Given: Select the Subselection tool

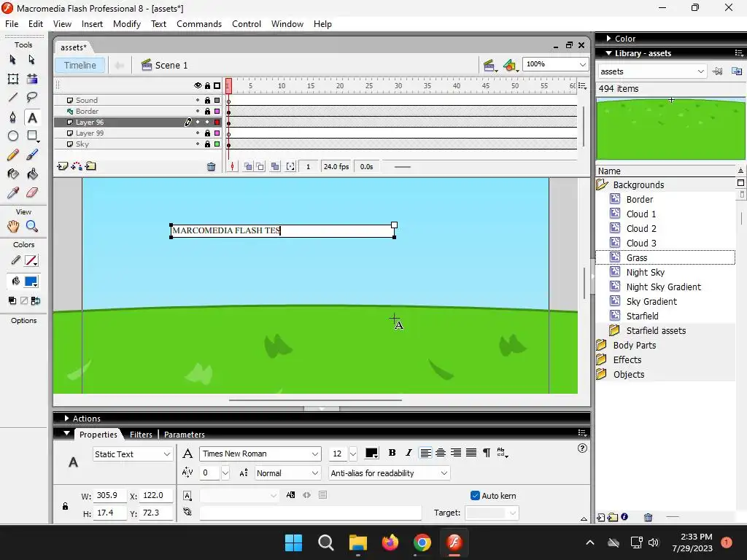Looking at the screenshot, I should point(31,60).
